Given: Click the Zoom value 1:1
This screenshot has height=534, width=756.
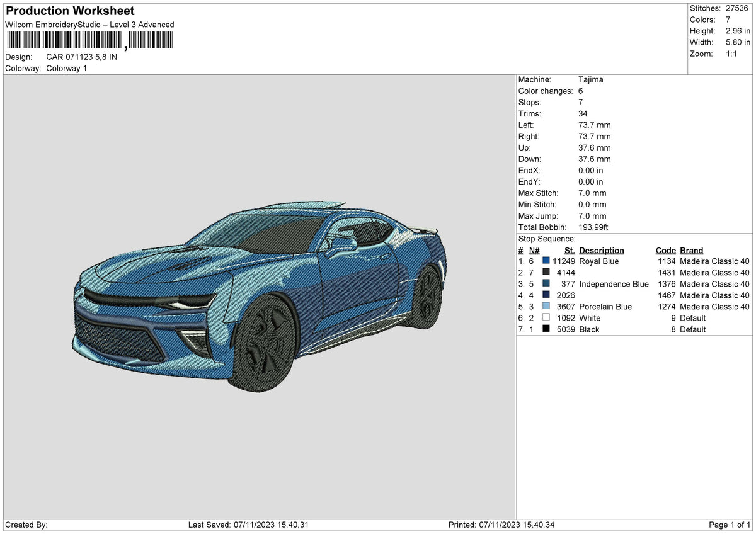Looking at the screenshot, I should coord(733,54).
